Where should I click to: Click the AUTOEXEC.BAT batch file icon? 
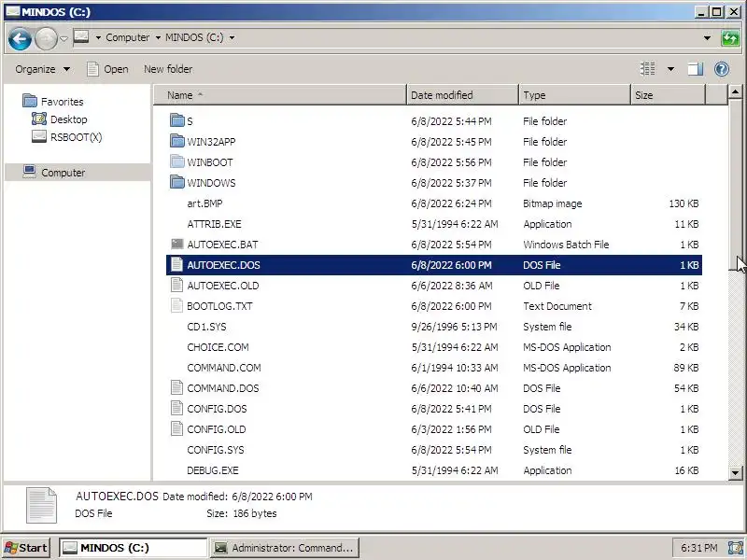click(x=177, y=244)
